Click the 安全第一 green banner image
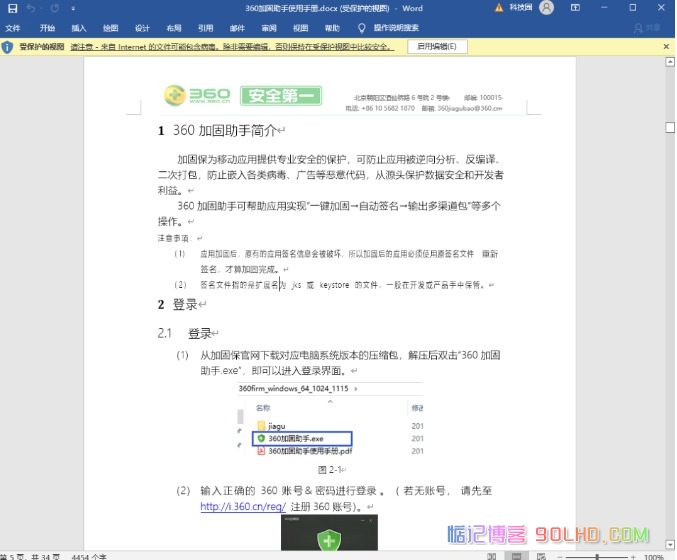This screenshot has height=560, width=677. tap(281, 95)
